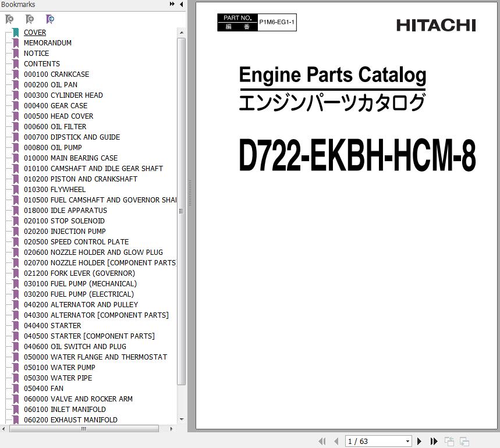500x448 pixels.
Task: Open the "MEMORANDUM" bookmark
Action: (48, 43)
